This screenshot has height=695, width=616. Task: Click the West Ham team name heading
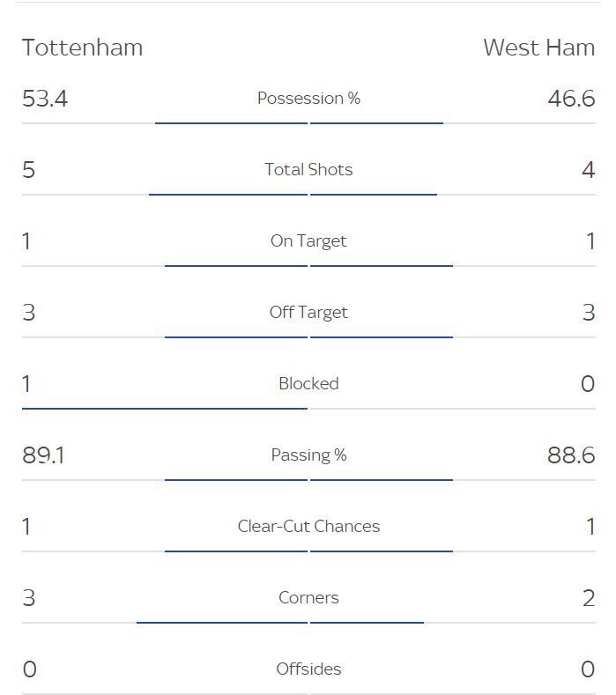(538, 48)
